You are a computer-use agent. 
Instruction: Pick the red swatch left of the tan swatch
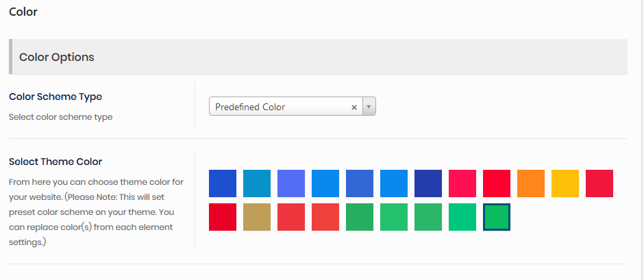click(x=223, y=217)
